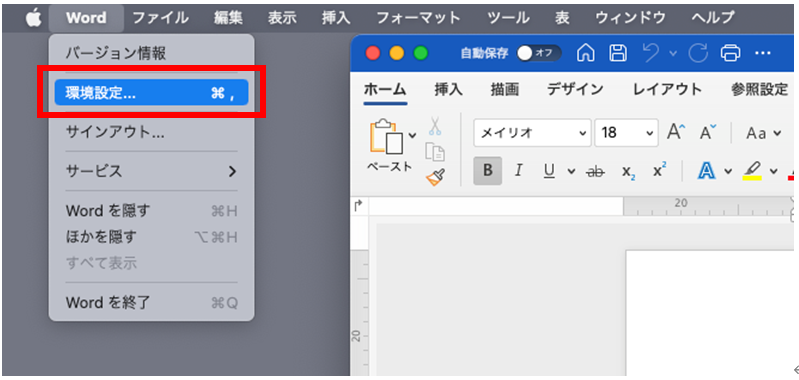799x380 pixels.
Task: Open the 編集 menu
Action: click(228, 18)
